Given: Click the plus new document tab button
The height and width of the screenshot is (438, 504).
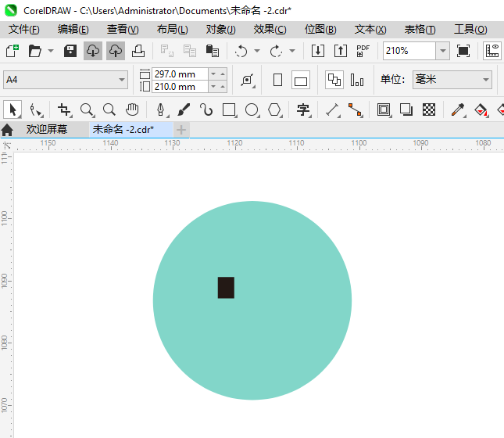Looking at the screenshot, I should point(181,130).
